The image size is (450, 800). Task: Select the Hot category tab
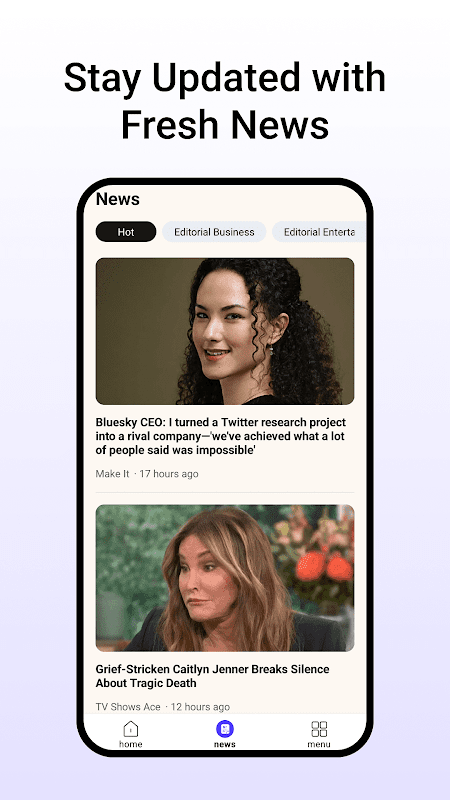[x=126, y=232]
